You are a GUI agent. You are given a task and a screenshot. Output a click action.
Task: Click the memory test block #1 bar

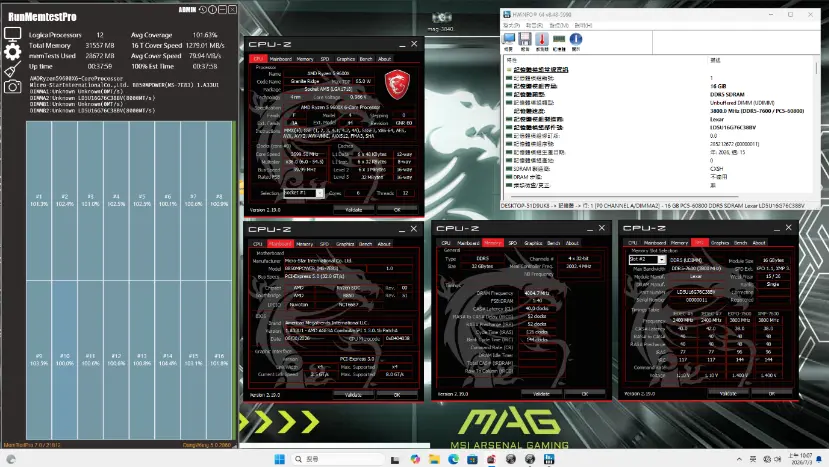39,201
